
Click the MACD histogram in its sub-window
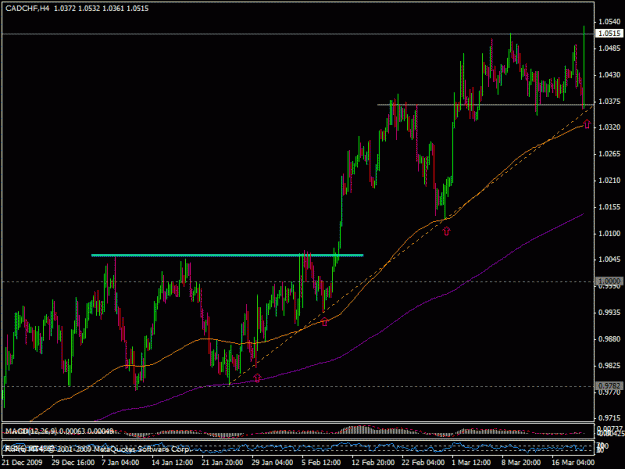[359, 430]
